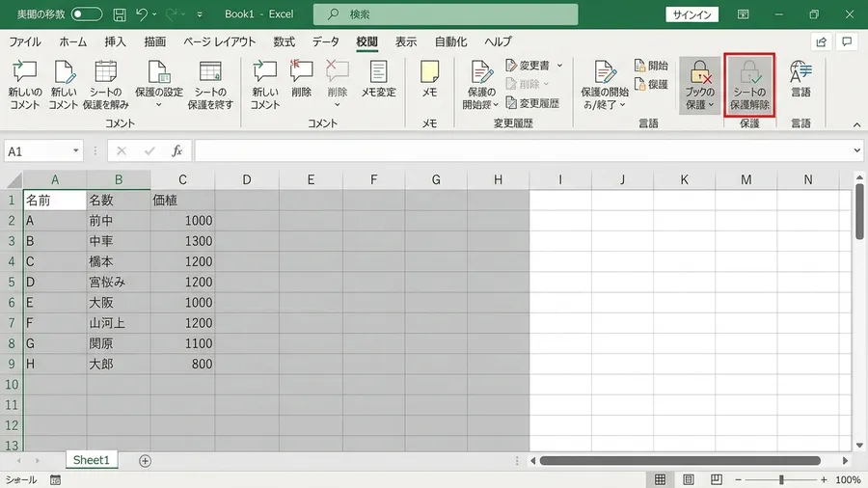Screen dimensions: 868x488
Task: Open the ブックの保護 dropdown
Action: 712,104
